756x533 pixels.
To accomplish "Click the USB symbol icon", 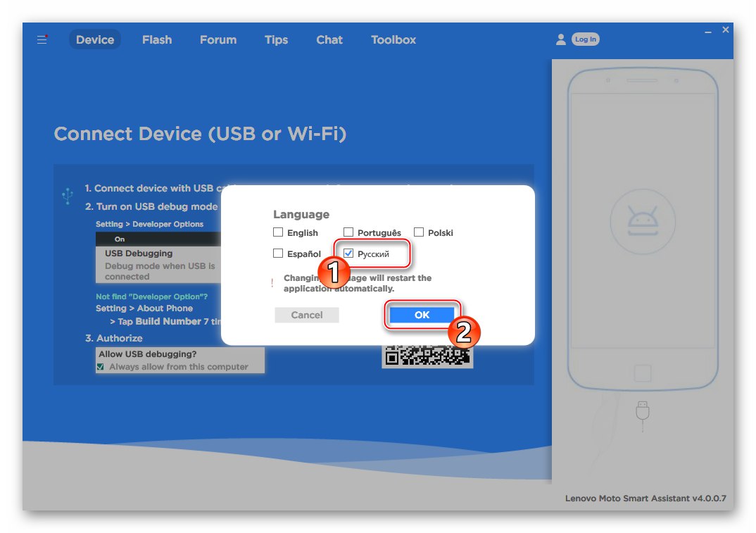I will tap(68, 196).
